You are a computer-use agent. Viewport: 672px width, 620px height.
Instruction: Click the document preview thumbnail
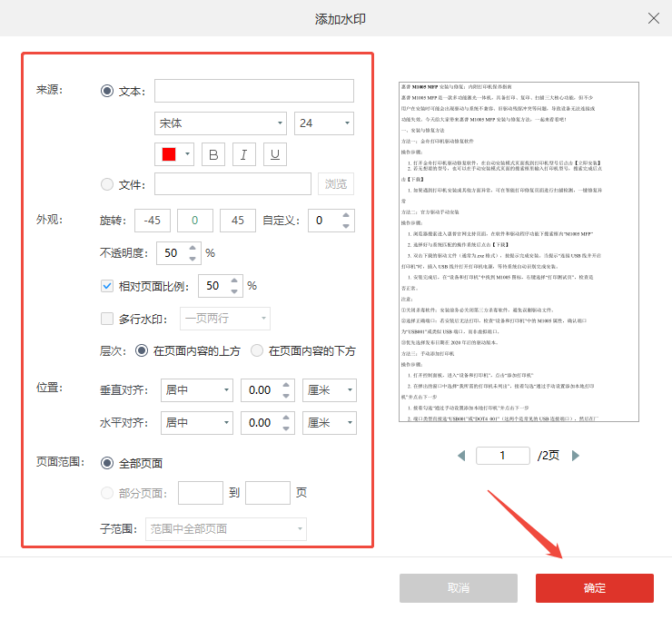click(x=519, y=252)
